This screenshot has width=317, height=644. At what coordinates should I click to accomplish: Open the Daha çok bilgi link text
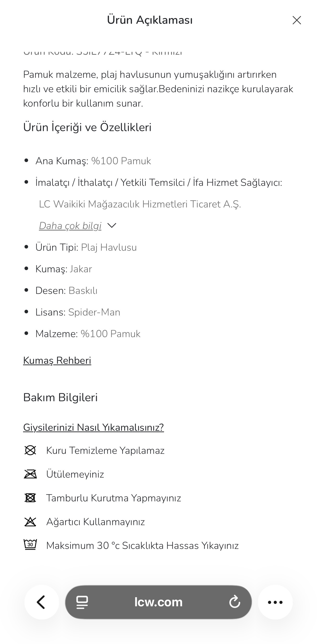[x=70, y=226]
